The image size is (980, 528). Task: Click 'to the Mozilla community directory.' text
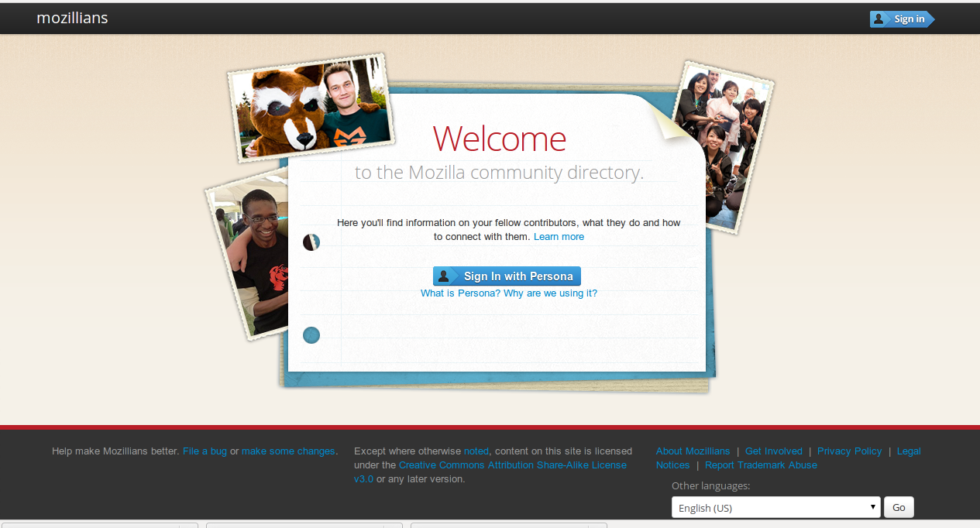[x=500, y=173]
